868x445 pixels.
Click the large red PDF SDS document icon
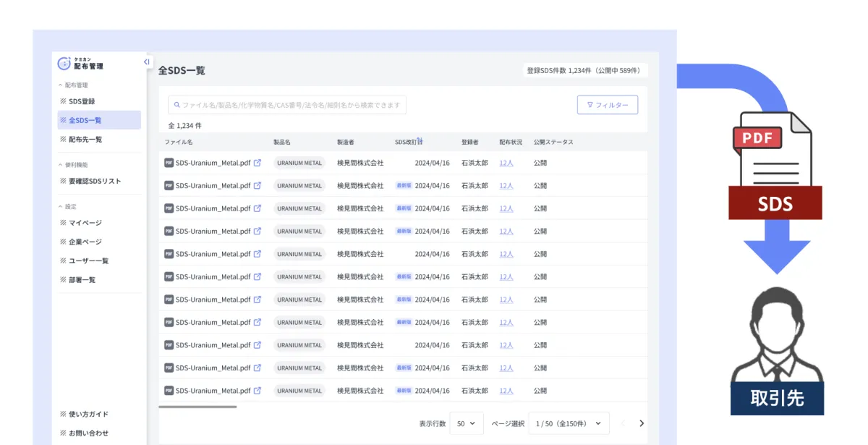(775, 166)
